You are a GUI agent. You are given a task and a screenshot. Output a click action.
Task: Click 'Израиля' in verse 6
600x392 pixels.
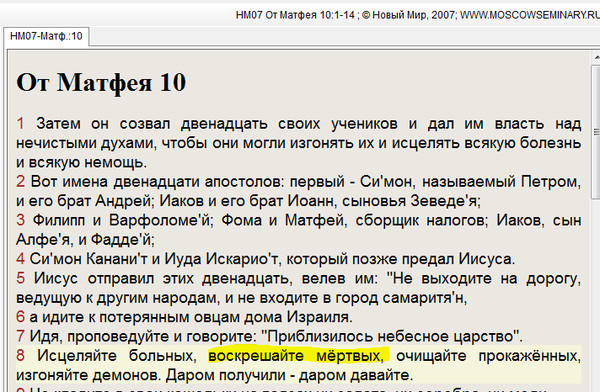(318, 317)
